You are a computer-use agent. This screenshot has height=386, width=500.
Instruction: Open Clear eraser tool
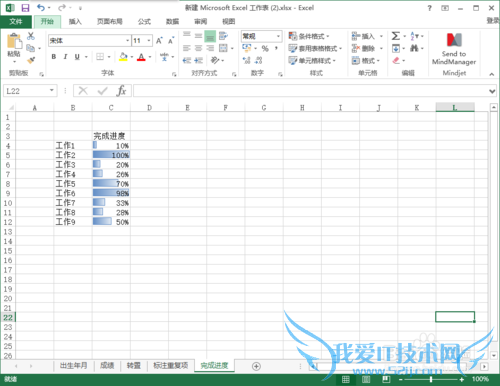[x=396, y=60]
